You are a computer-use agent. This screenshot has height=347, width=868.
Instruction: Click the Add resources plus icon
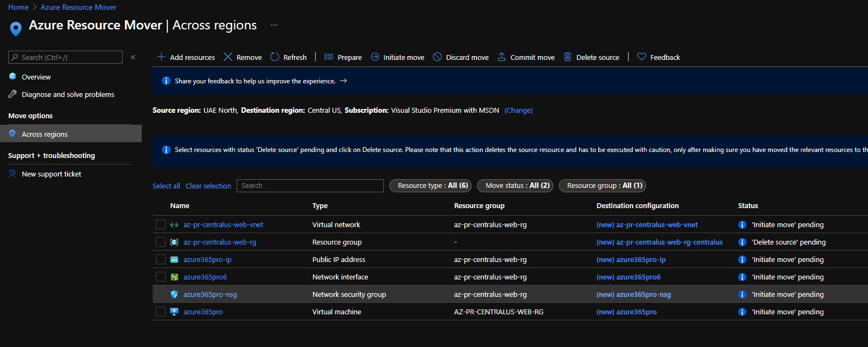pyautogui.click(x=161, y=57)
